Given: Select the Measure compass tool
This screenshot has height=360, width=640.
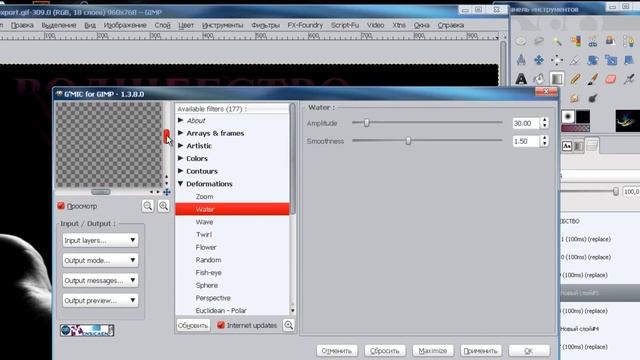Looking at the screenshot, I should 521,60.
